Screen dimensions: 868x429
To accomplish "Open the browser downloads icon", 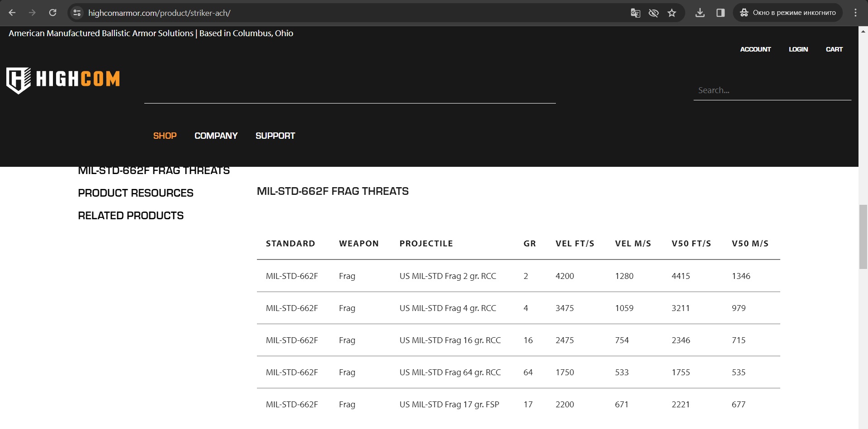I will [x=700, y=13].
